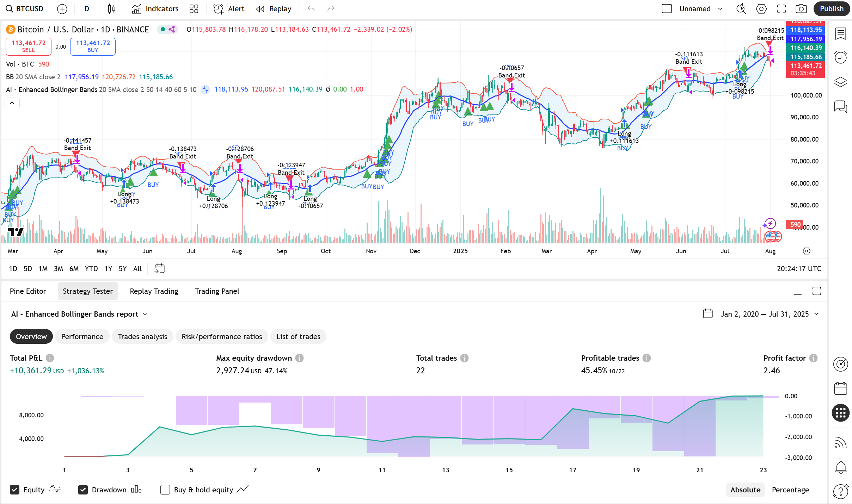Collapse the indicator legend chevron
Screen dimensions: 852x504
[12, 103]
